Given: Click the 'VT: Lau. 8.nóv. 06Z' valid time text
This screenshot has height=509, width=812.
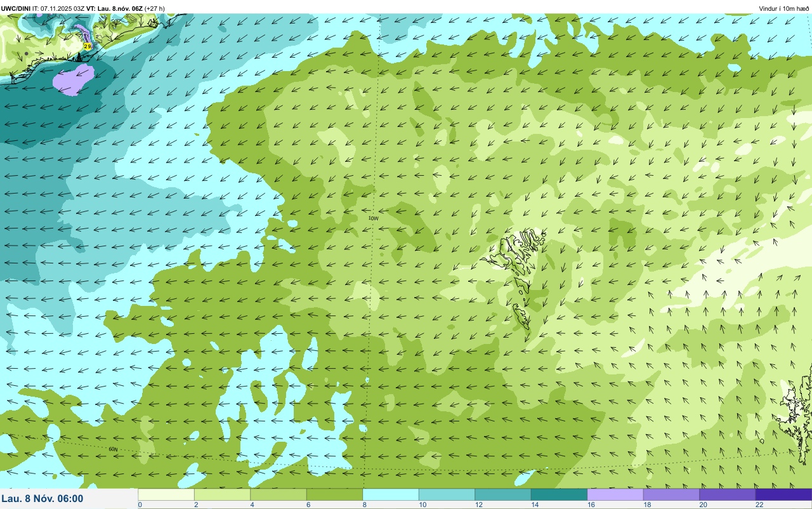Looking at the screenshot, I should point(114,8).
